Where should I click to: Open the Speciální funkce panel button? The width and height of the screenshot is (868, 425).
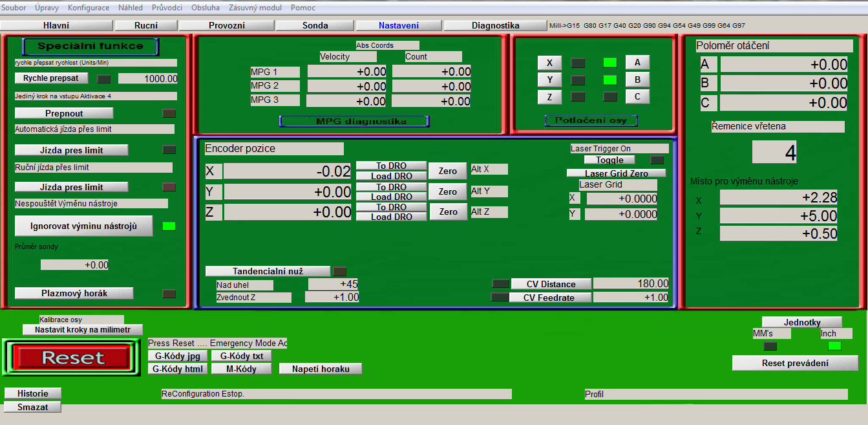tap(90, 47)
